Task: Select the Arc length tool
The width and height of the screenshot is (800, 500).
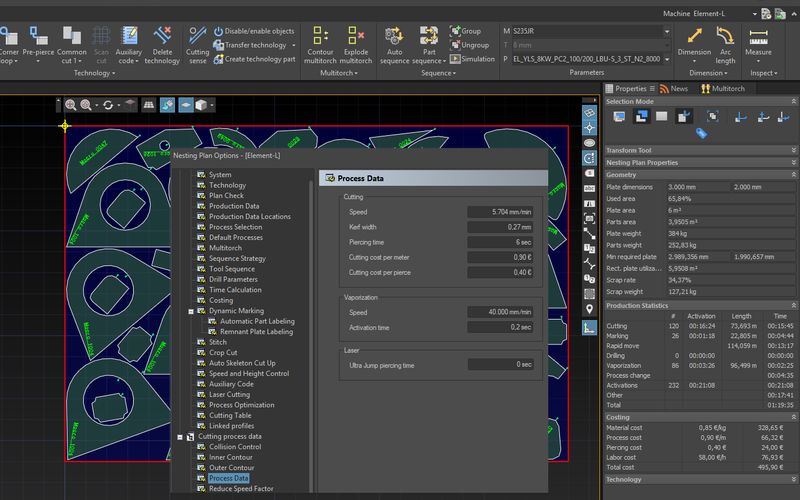Action: (x=725, y=36)
